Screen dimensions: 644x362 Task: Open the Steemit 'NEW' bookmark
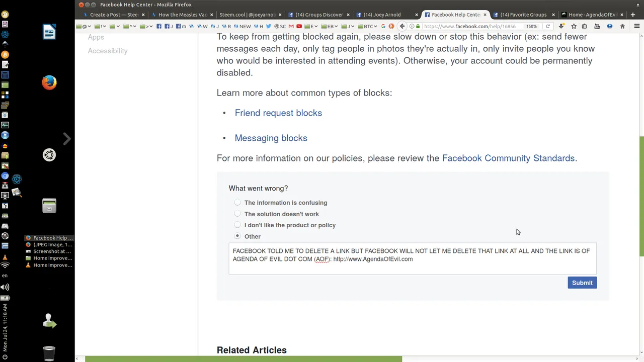pos(243,26)
